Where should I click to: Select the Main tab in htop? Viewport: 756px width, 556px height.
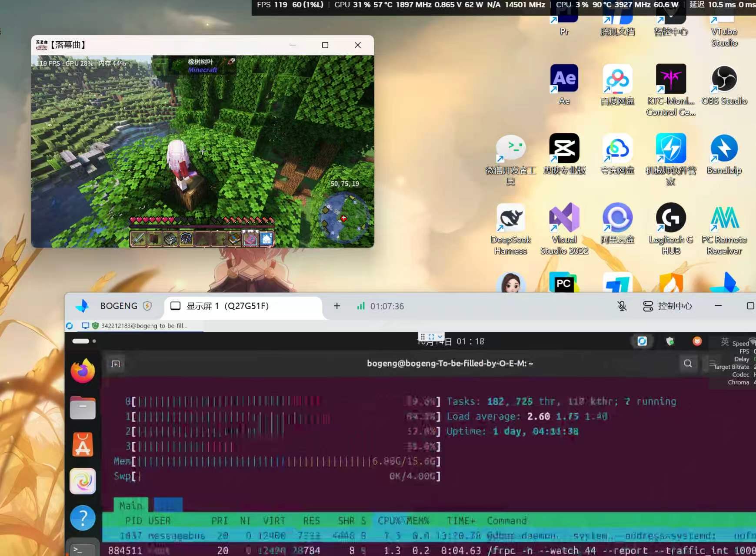(130, 505)
